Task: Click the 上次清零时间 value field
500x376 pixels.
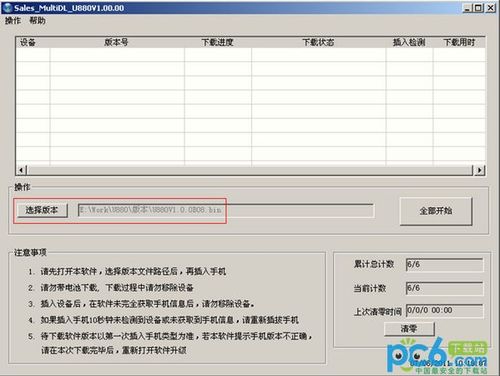Action: tap(444, 311)
